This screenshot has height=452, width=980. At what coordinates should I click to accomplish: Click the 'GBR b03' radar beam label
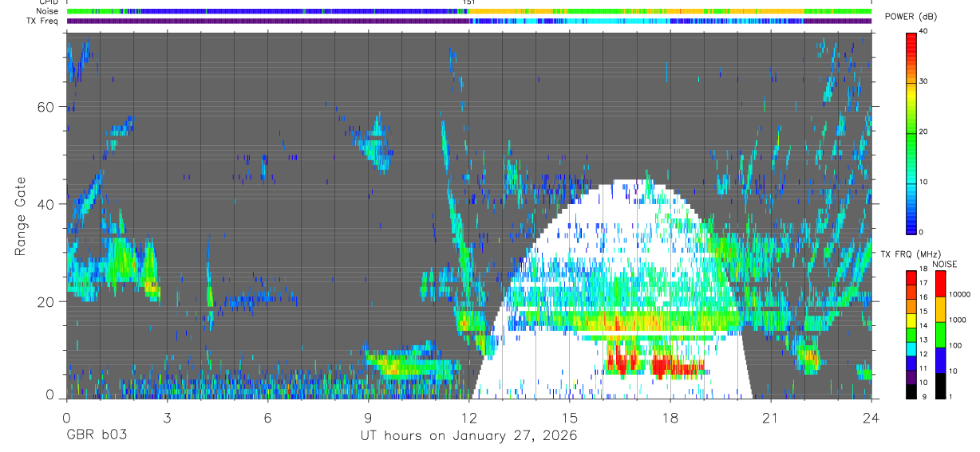pos(96,435)
